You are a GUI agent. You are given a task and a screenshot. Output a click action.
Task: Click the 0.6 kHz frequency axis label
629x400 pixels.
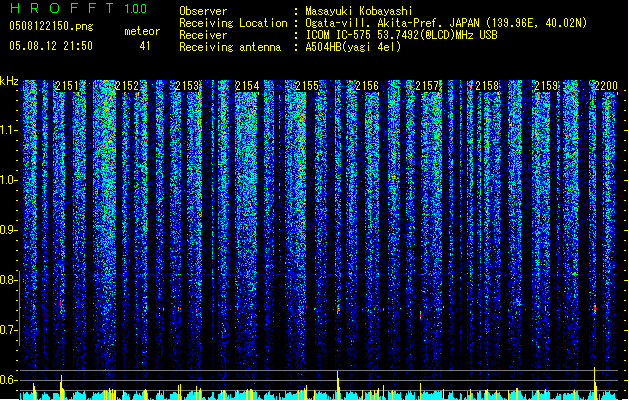pyautogui.click(x=8, y=380)
